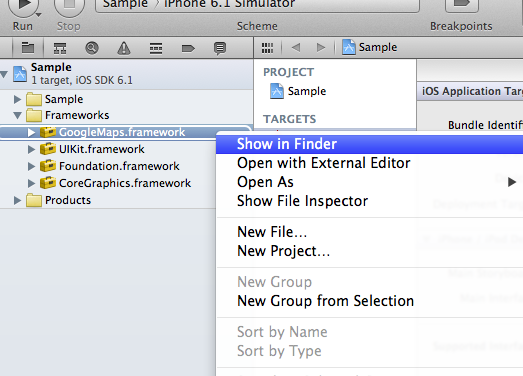Viewport: 523px width, 376px height.
Task: Open the Search navigator magnifier icon
Action: click(x=92, y=48)
